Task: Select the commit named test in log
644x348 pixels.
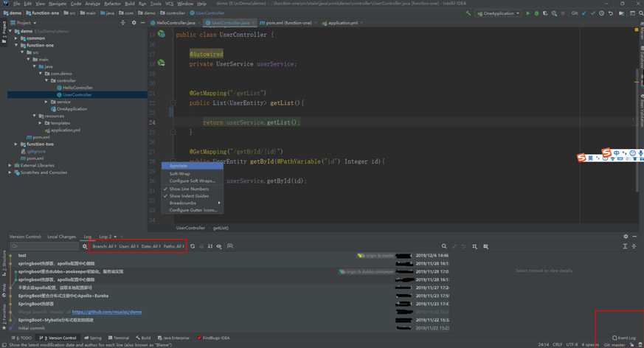Action: 22,256
